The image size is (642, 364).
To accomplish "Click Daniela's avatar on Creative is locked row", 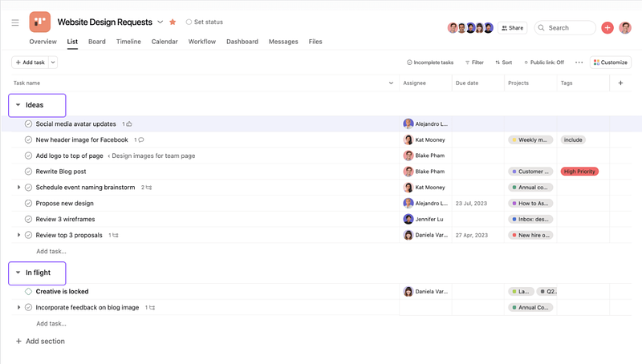I will click(408, 291).
